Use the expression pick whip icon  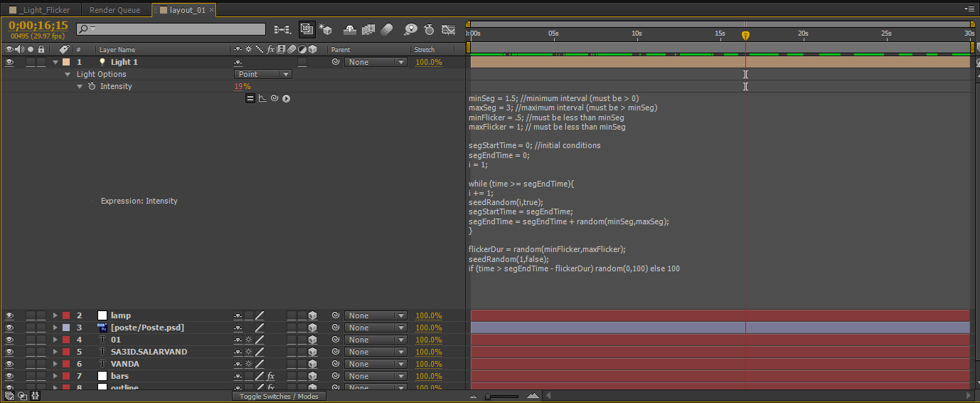(274, 98)
